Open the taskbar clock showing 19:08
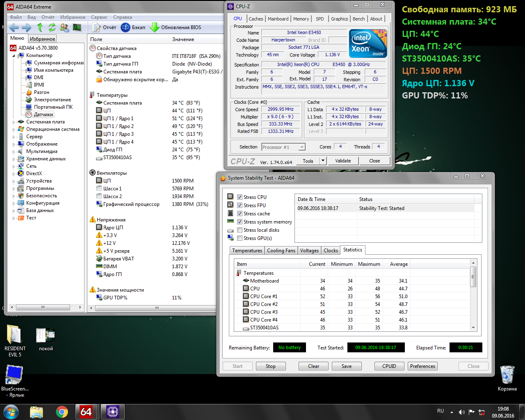Viewport: 525px width, 420px height. [503, 412]
